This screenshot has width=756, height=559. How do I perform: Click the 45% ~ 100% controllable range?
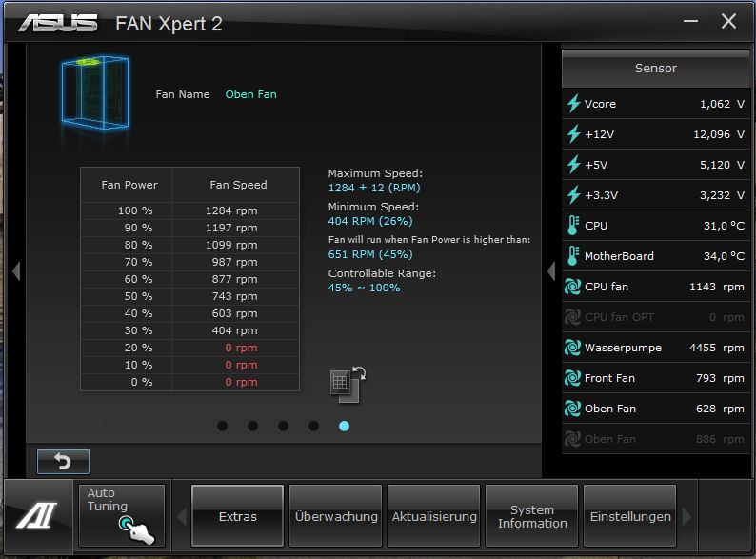pyautogui.click(x=364, y=288)
